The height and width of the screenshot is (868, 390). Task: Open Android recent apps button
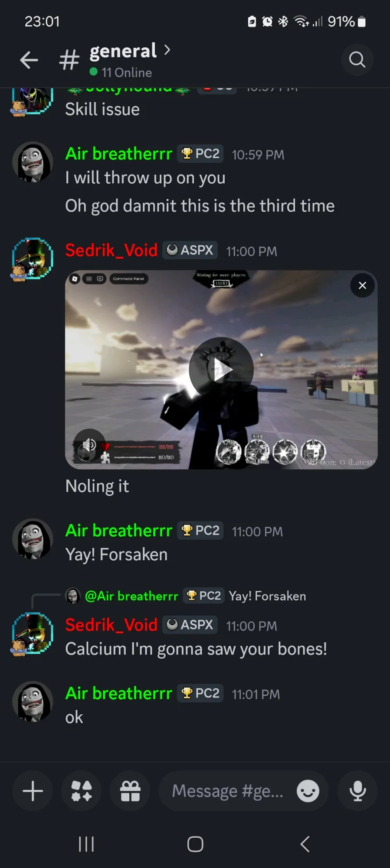(86, 844)
